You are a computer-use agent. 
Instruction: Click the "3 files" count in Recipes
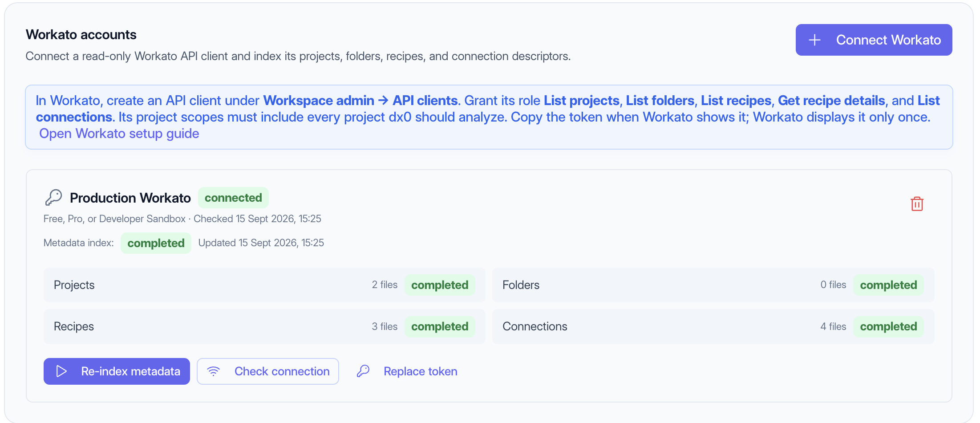385,326
